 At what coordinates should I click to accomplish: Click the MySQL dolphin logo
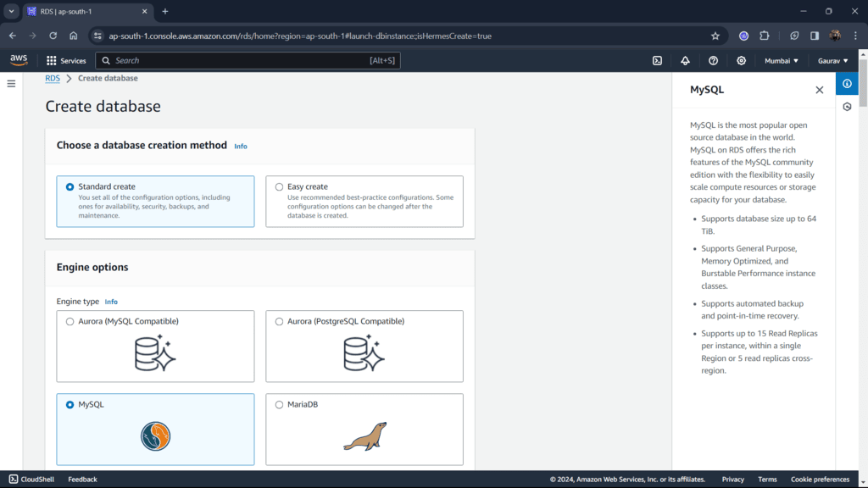[x=156, y=436]
